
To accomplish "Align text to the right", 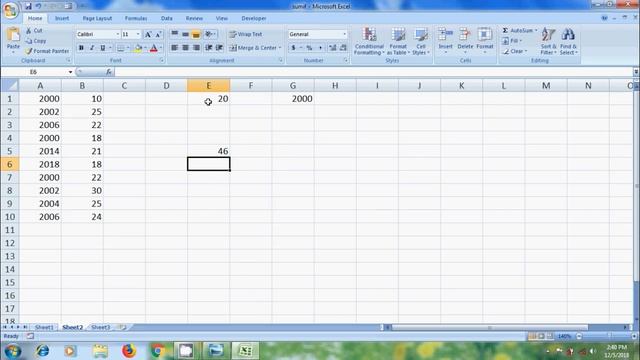I will [x=196, y=48].
